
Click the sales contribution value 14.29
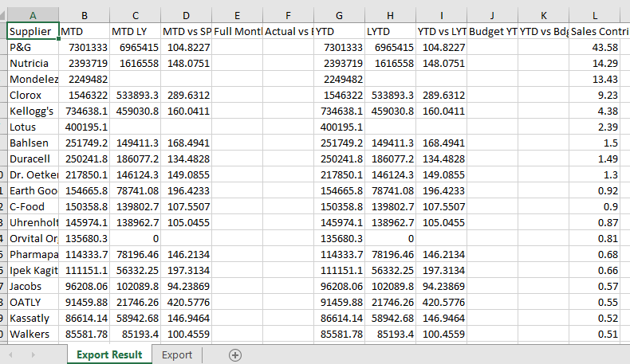[595, 64]
